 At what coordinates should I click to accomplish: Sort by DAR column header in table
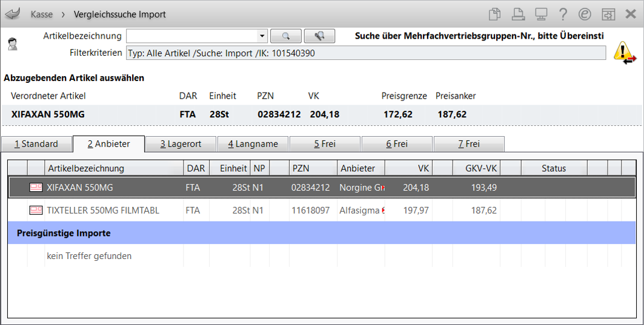pos(196,168)
